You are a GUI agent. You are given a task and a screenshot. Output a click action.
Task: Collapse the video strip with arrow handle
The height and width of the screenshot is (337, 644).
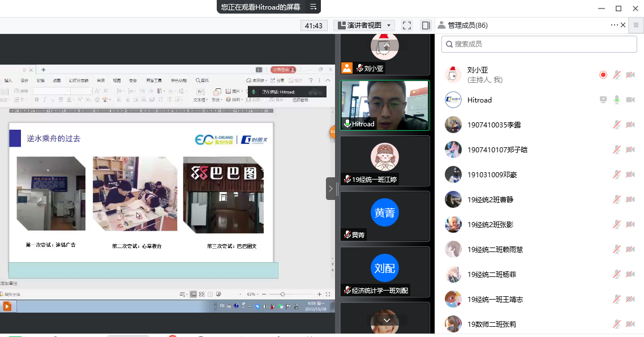coord(330,189)
